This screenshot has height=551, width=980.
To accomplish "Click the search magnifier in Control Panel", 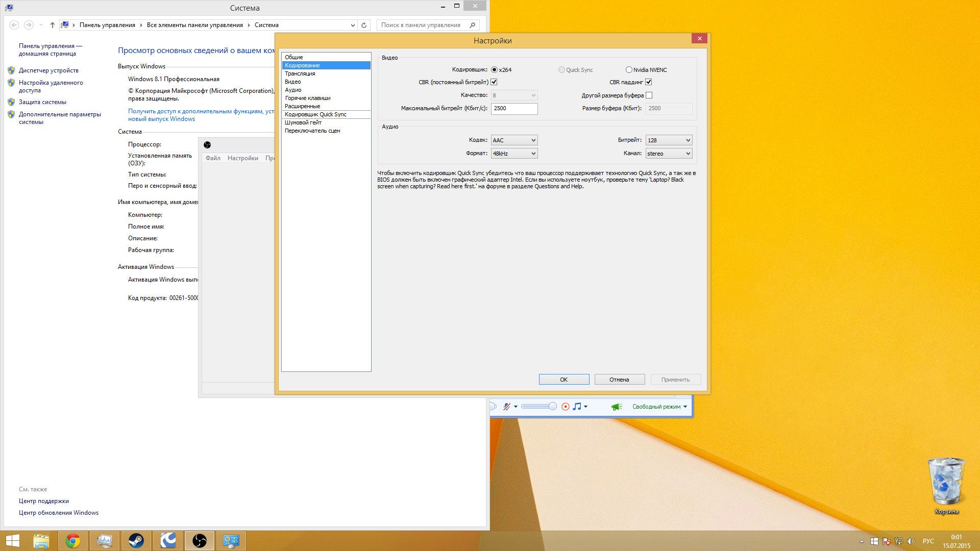I will pos(473,25).
